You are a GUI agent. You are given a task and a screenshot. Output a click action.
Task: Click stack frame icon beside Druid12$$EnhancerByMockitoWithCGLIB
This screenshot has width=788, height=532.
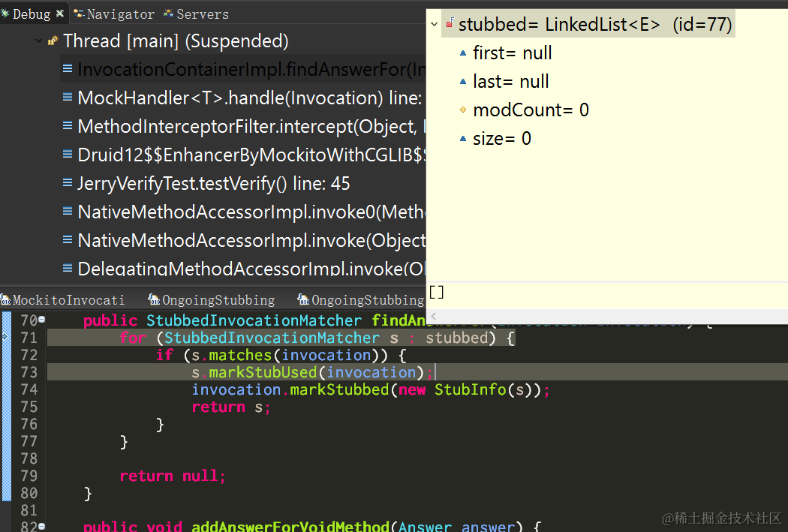point(68,155)
